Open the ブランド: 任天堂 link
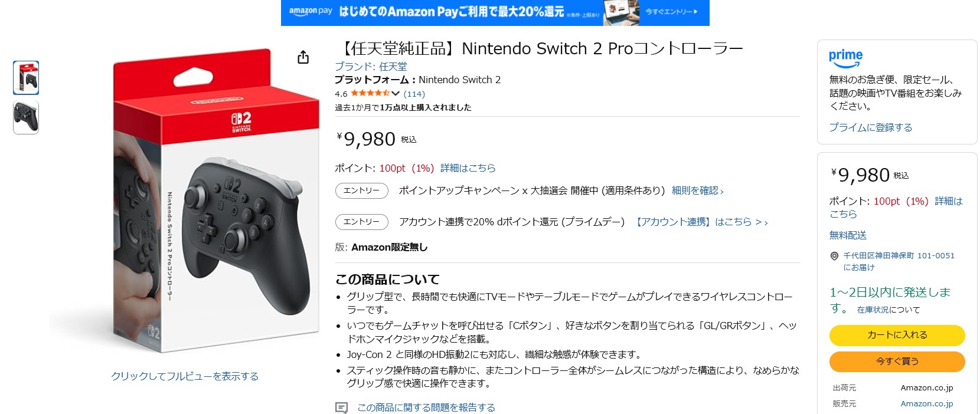This screenshot has width=980, height=414. [371, 67]
